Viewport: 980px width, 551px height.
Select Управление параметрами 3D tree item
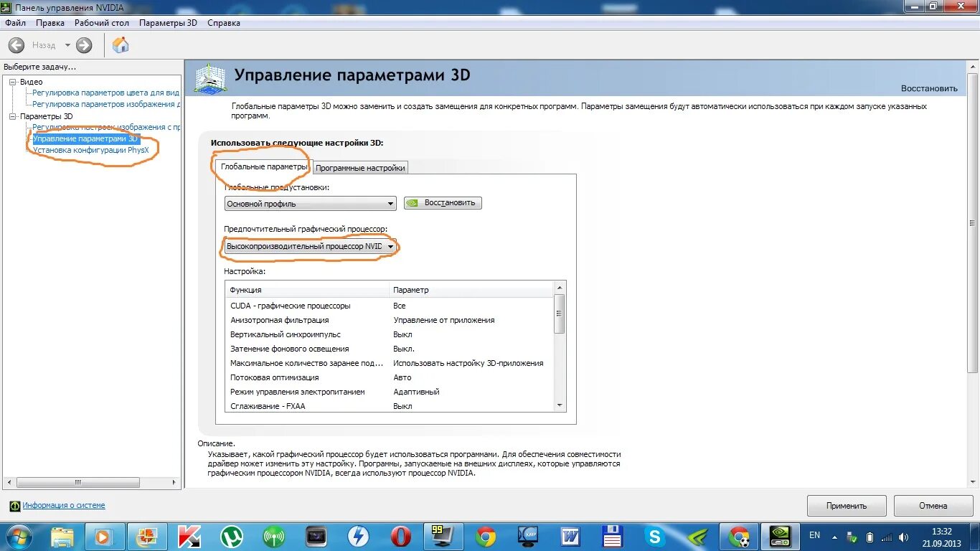coord(85,138)
